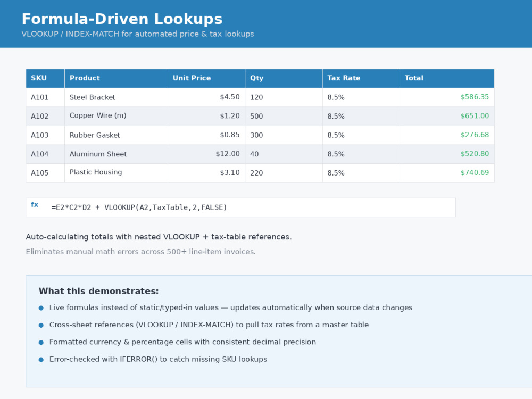This screenshot has height=399, width=532.
Task: Select the Aluminum Sheet product cell
Action: click(117, 154)
